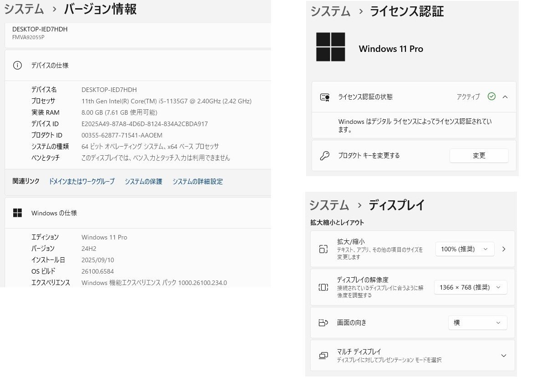Click the screen orientation (画面の向き) icon
The image size is (537, 392).
click(323, 323)
